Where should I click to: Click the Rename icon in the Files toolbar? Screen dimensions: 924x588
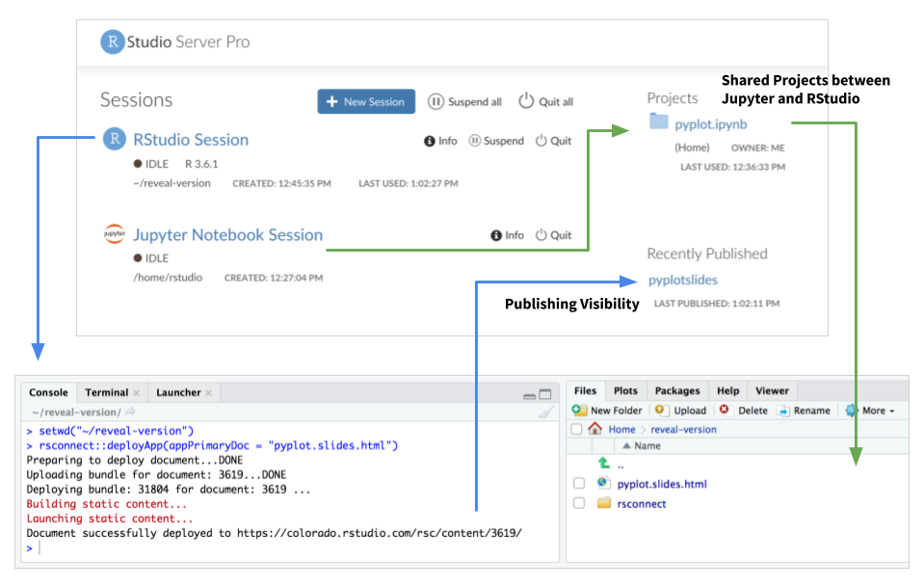tap(782, 408)
